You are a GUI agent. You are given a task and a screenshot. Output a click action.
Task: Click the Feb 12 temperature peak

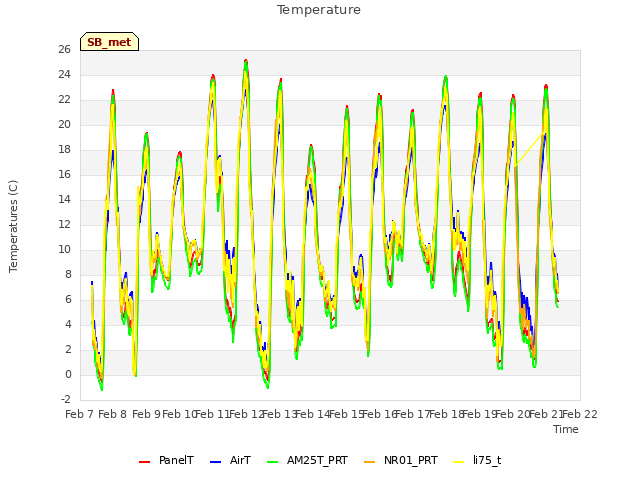246,61
